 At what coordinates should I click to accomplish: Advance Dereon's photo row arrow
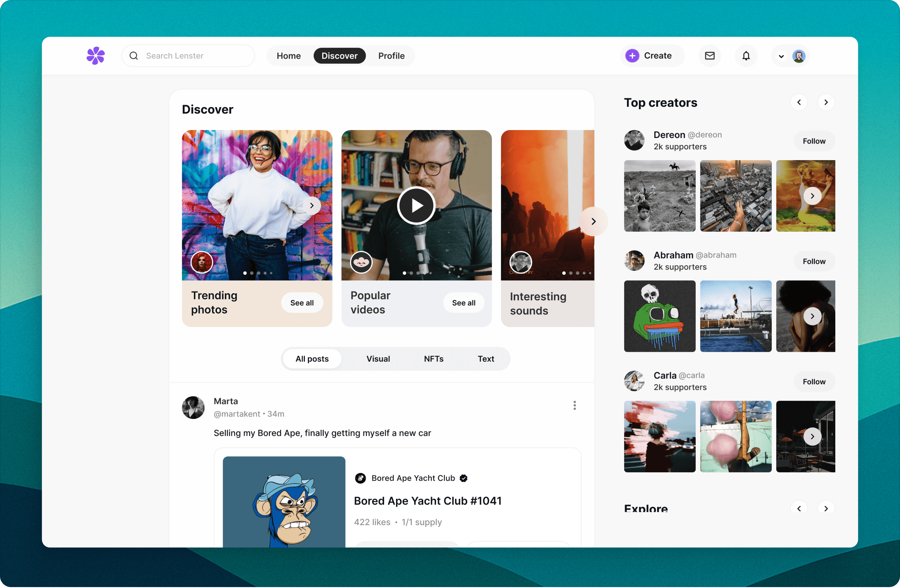pos(812,196)
